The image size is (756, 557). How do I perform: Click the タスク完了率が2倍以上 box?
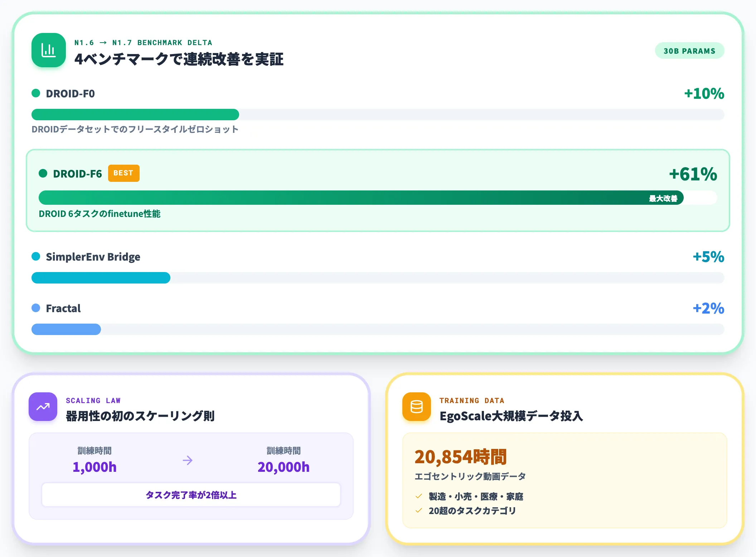pos(191,495)
